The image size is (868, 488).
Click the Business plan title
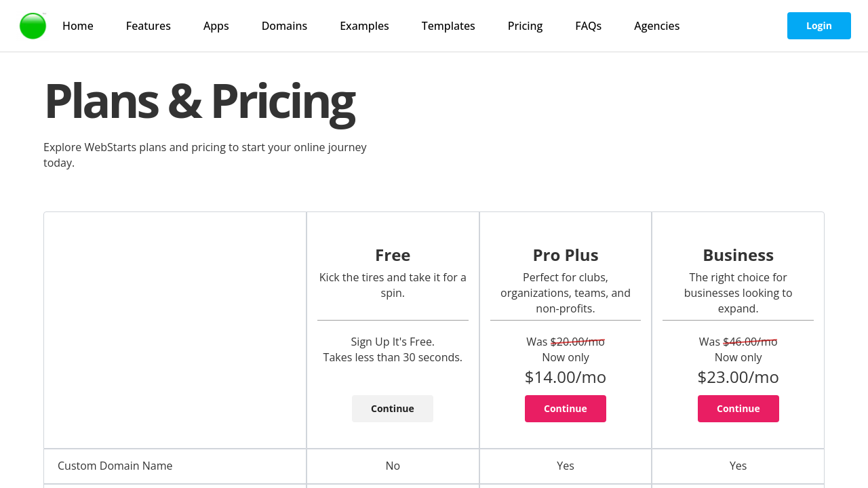click(738, 255)
